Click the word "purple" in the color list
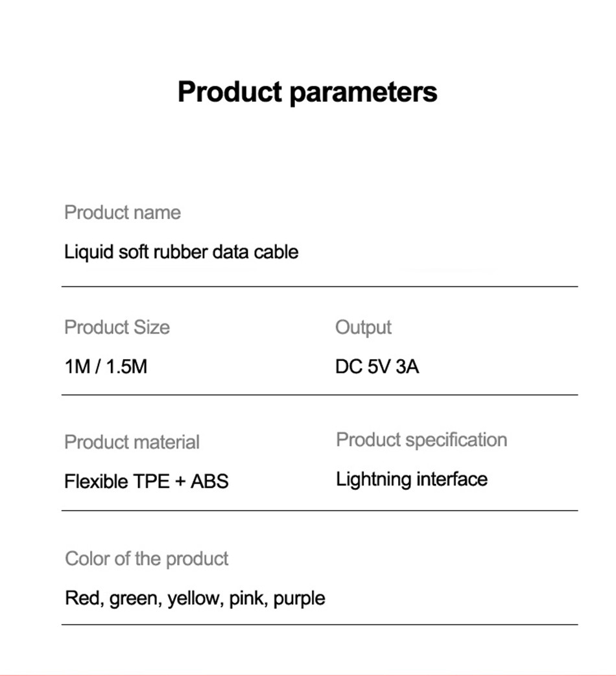 click(299, 598)
